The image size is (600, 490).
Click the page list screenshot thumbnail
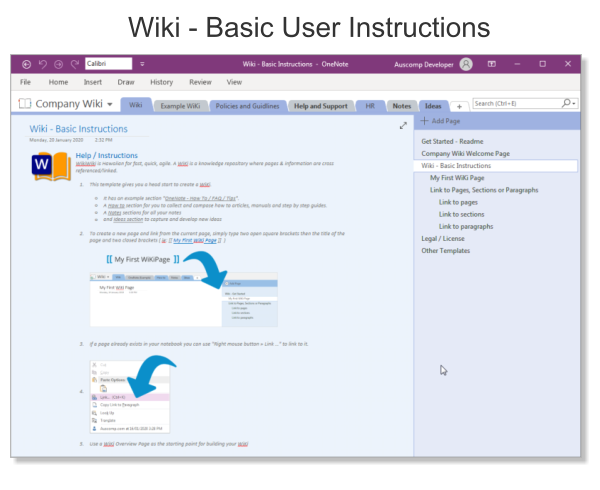(x=184, y=300)
